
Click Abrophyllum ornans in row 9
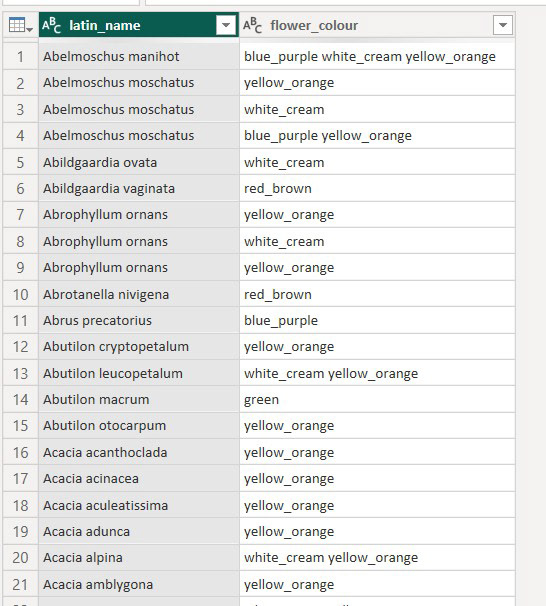[x=139, y=268]
